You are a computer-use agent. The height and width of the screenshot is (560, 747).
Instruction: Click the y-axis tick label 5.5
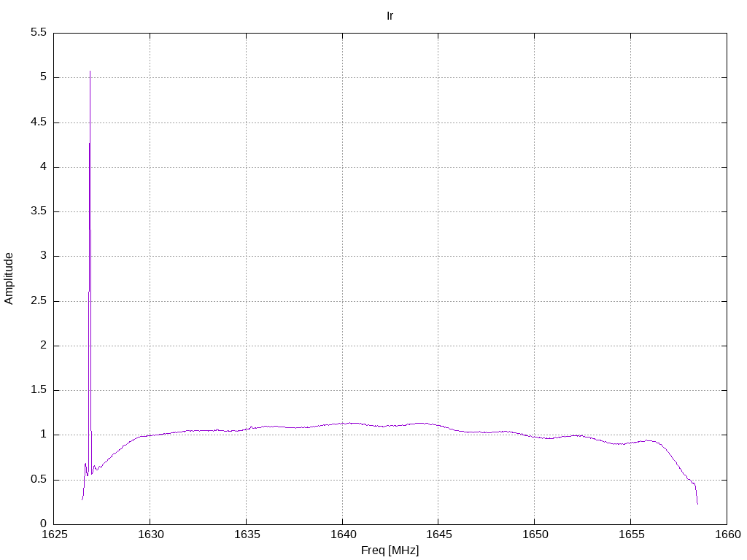coord(39,32)
